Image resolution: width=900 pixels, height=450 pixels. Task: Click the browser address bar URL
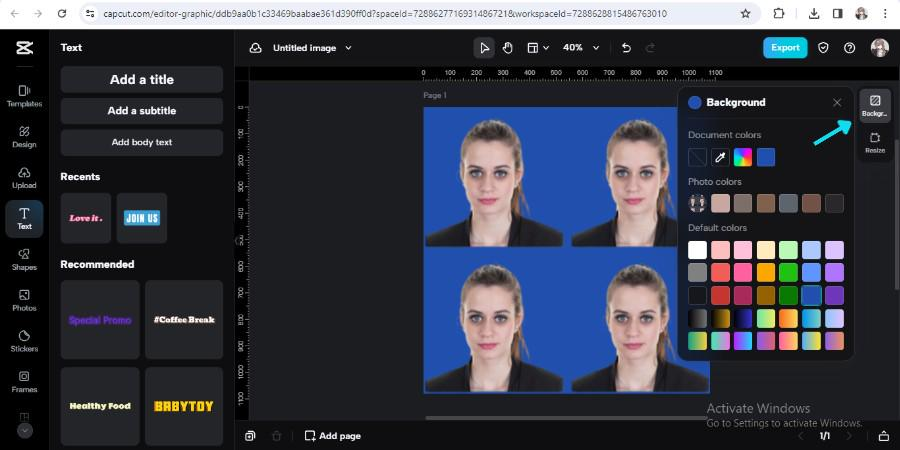click(x=385, y=13)
